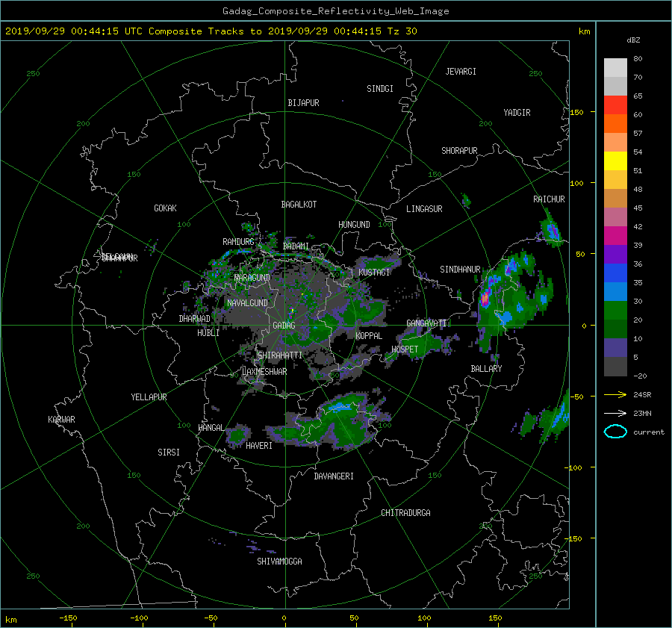Viewport: 672px width, 628px height.
Task: Click the SIRSI city label
Action: pos(169,453)
